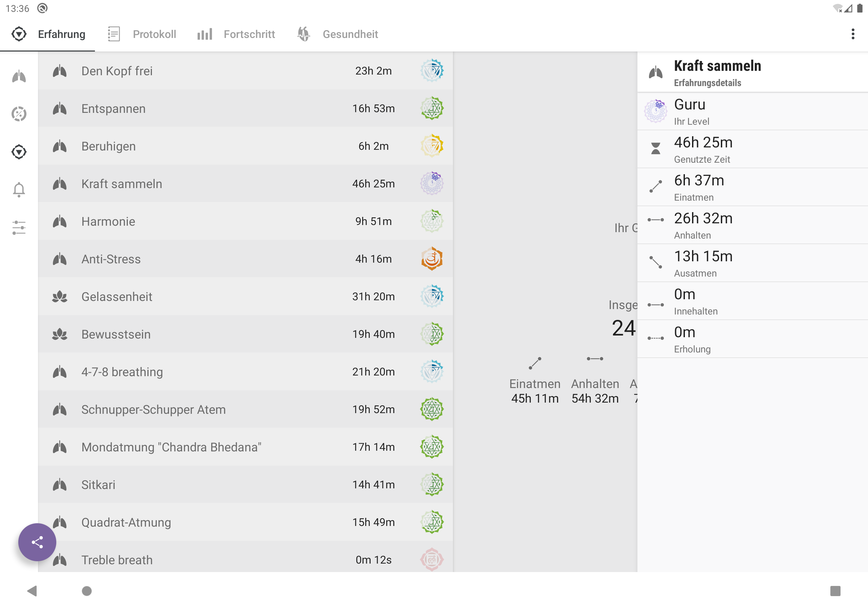Open reminders bell icon in sidebar
Screen dimensions: 868x610
click(19, 189)
